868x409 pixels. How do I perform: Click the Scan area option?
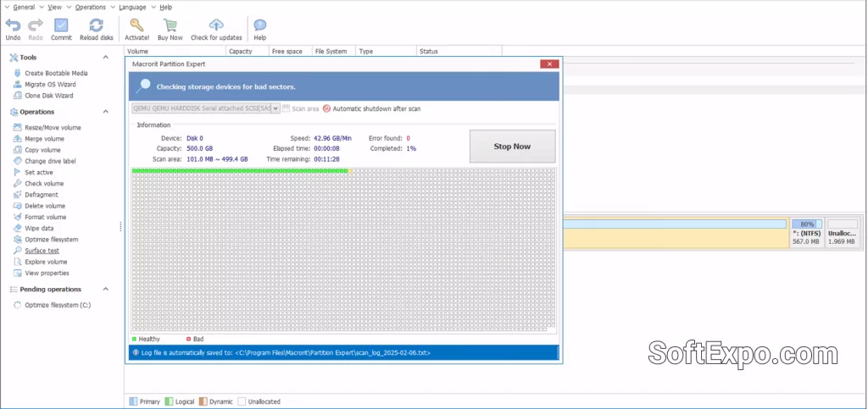pos(301,109)
